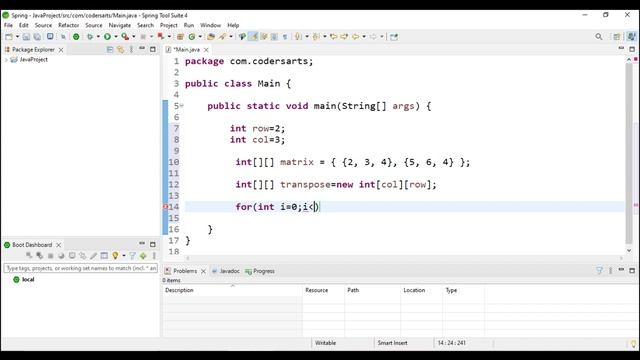This screenshot has width=640, height=360.
Task: Click the New Java Package toolbar icon
Action: pos(180,37)
